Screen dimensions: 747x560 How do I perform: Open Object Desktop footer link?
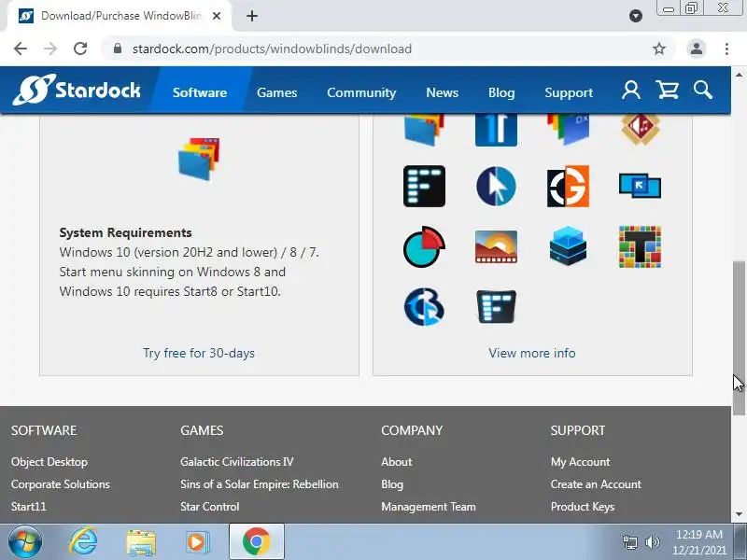(x=49, y=462)
